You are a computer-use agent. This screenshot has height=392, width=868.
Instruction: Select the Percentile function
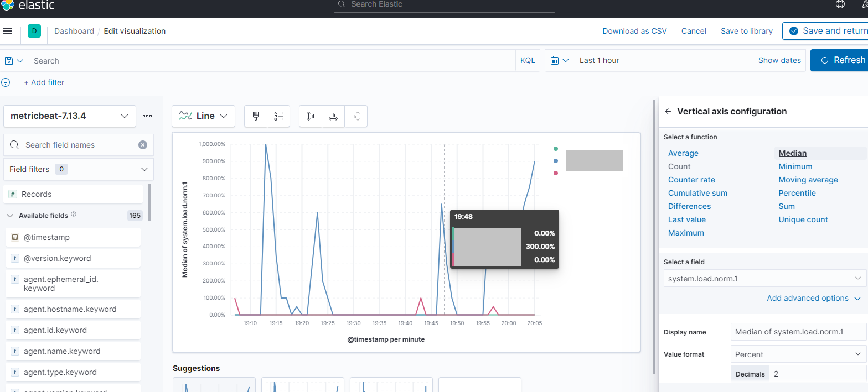(x=797, y=193)
